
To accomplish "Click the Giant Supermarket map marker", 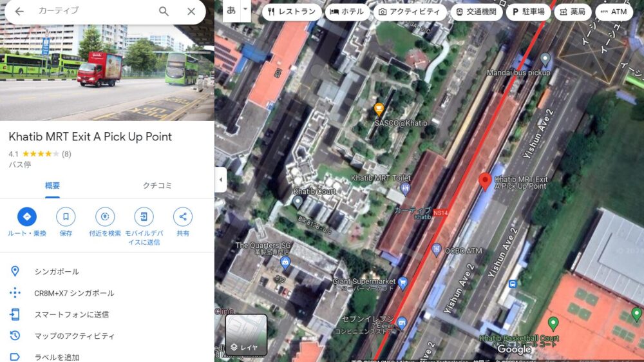I will pos(403,282).
